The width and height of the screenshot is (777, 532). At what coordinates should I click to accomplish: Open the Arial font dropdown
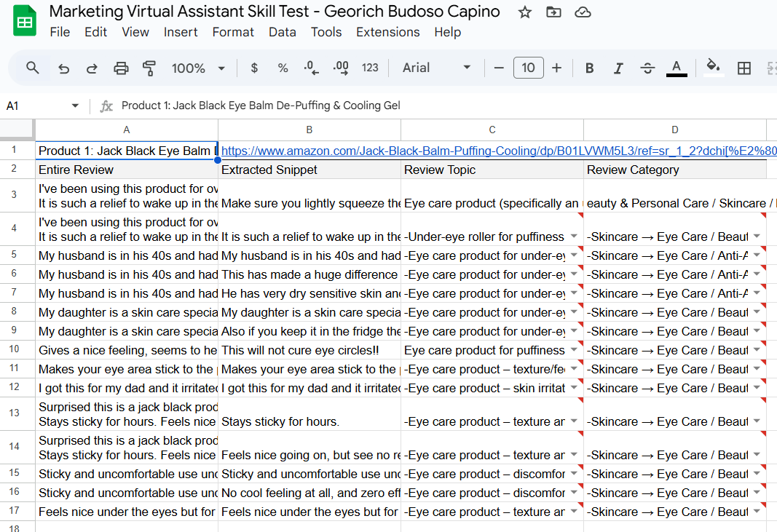click(437, 68)
